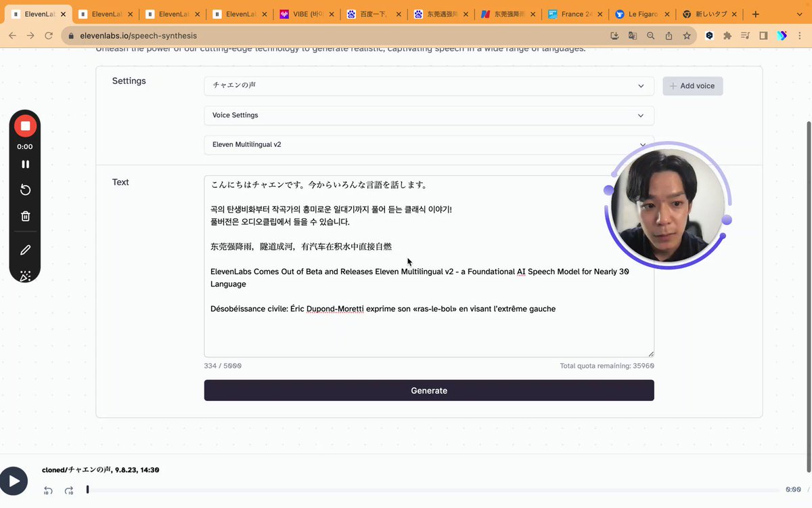This screenshot has width=812, height=508.
Task: Click the webcam bubble overlay
Action: point(667,205)
